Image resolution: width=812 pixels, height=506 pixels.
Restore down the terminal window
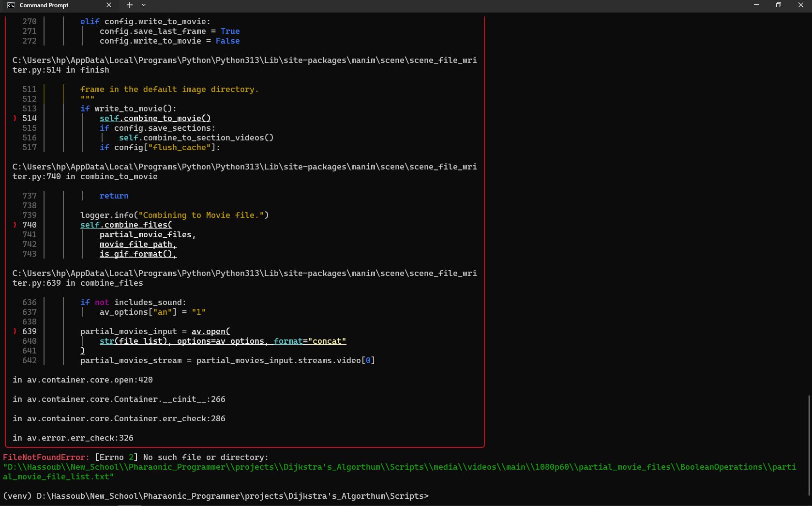[x=778, y=5]
